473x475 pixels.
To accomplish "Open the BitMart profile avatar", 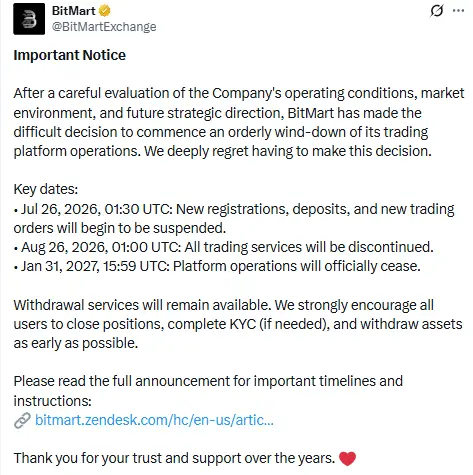I will tap(29, 19).
